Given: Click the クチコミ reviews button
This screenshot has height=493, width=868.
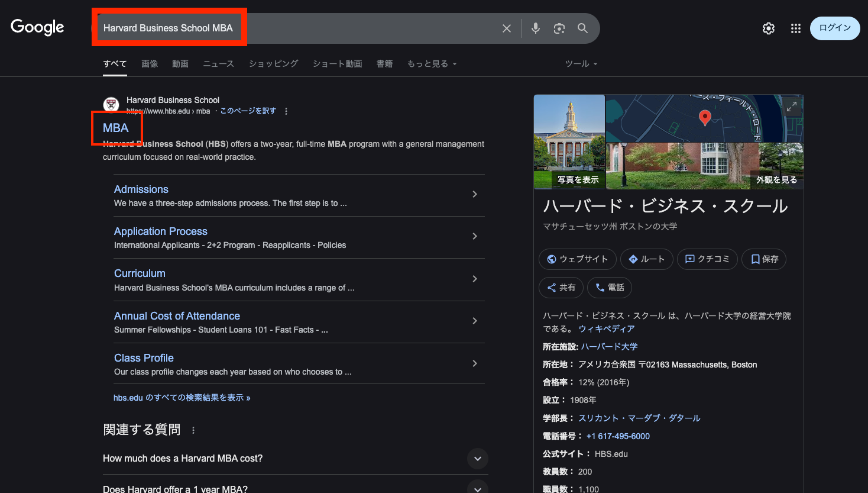Looking at the screenshot, I should click(x=707, y=259).
